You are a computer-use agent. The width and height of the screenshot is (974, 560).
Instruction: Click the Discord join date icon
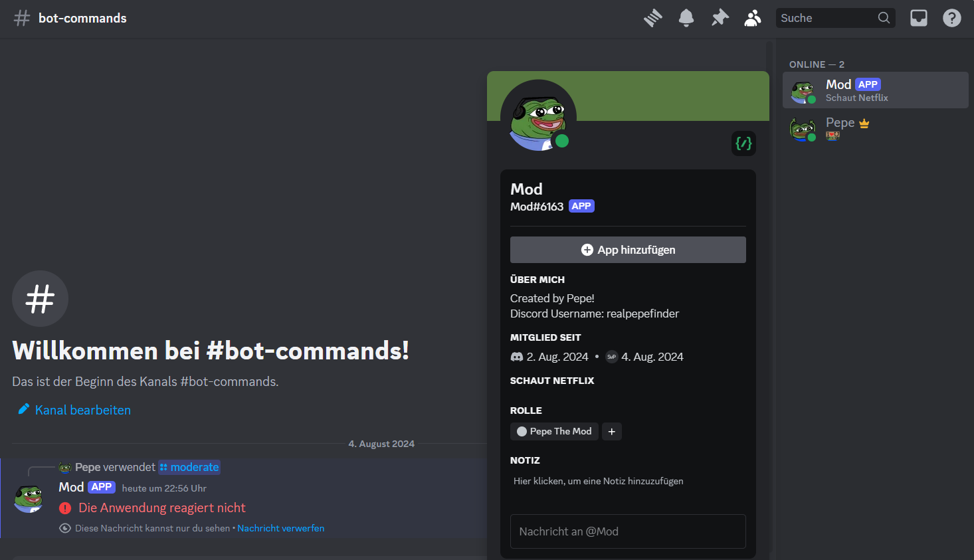[517, 357]
